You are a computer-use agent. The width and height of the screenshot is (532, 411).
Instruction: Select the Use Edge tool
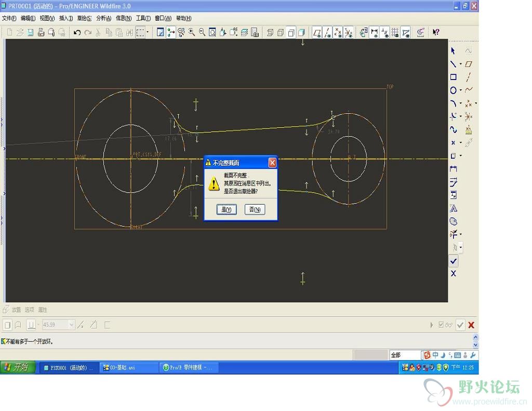(x=453, y=156)
